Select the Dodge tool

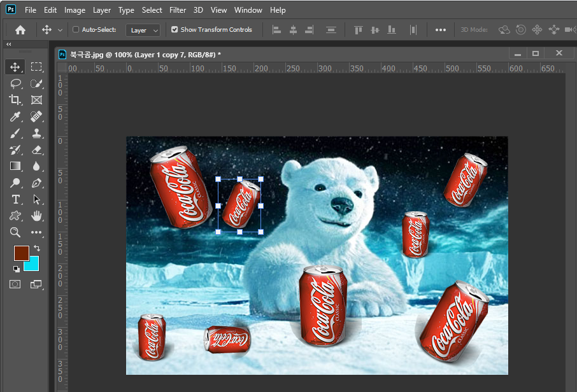pos(15,183)
